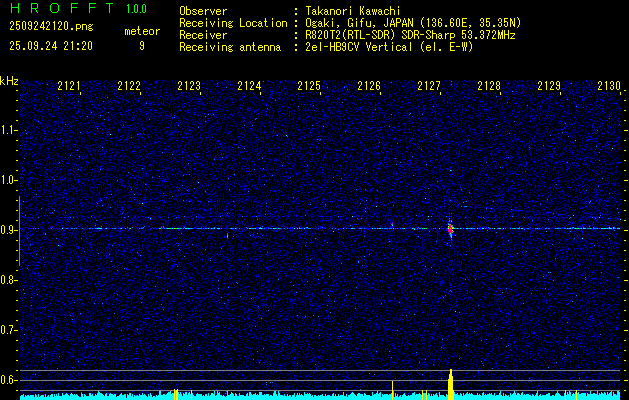Viewport: 629px width, 400px height.
Task: Click the Receiving Location field label
Action: (x=233, y=23)
